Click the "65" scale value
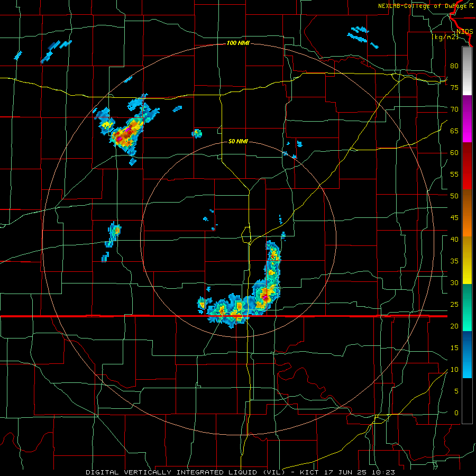 [x=454, y=131]
